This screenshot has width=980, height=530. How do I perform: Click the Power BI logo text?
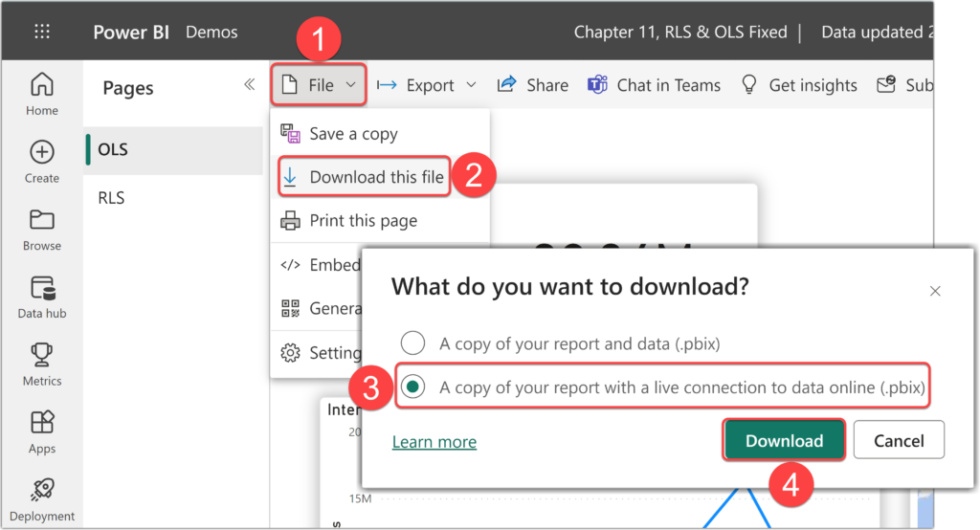coord(130,32)
